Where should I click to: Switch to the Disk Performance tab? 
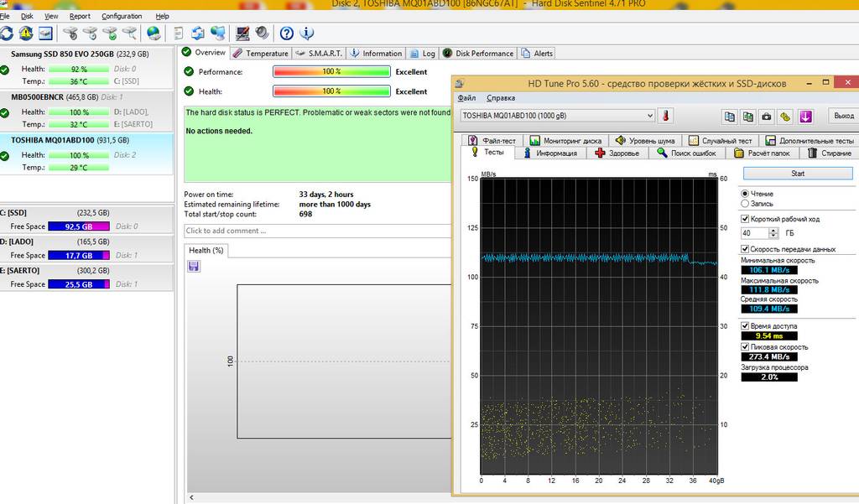[x=477, y=53]
